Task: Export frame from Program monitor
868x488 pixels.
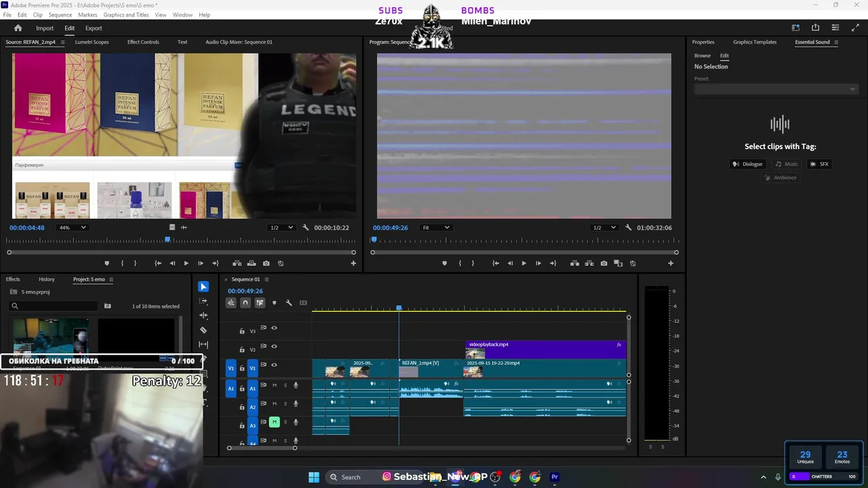Action: (x=604, y=263)
